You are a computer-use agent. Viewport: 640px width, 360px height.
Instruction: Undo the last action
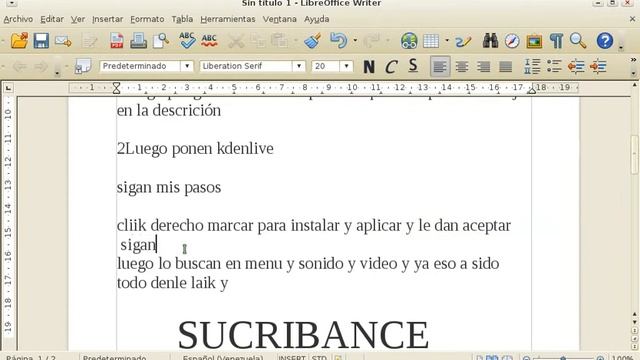pyautogui.click(x=338, y=41)
